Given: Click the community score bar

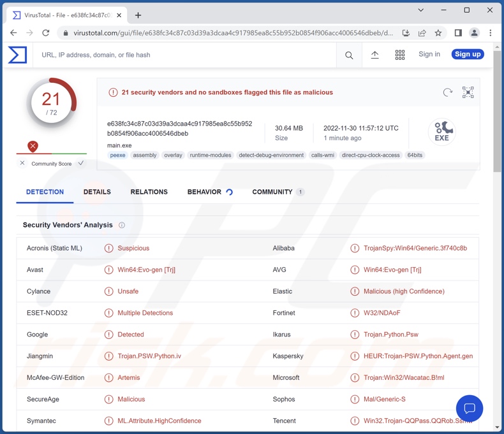Looking at the screenshot, I should coord(52,154).
